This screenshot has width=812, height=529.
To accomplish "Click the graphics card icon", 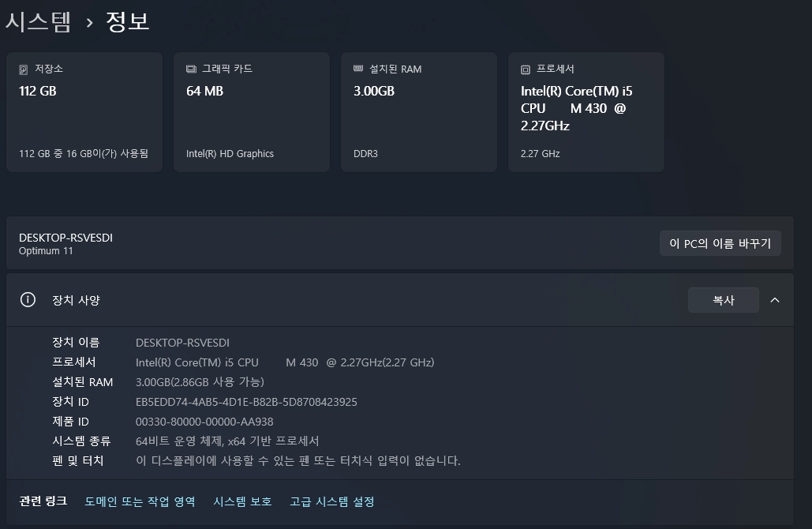I will tap(191, 69).
